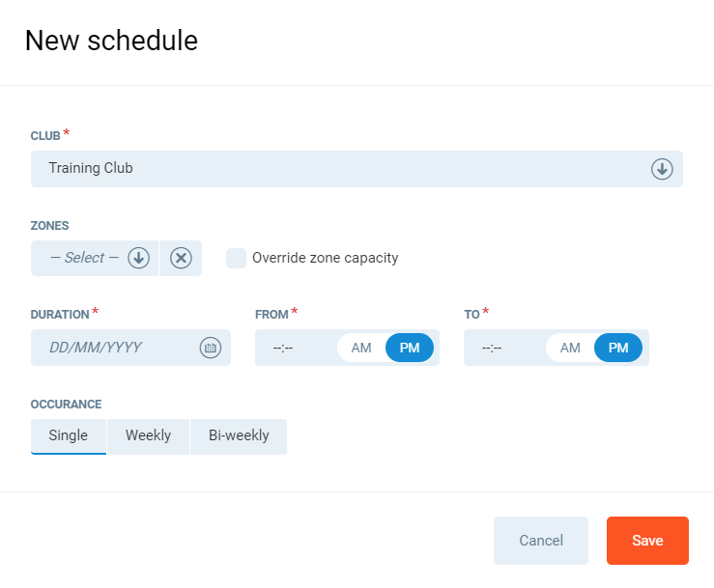Image resolution: width=714 pixels, height=588 pixels.
Task: Switch to Weekly occurrence
Action: pos(148,435)
